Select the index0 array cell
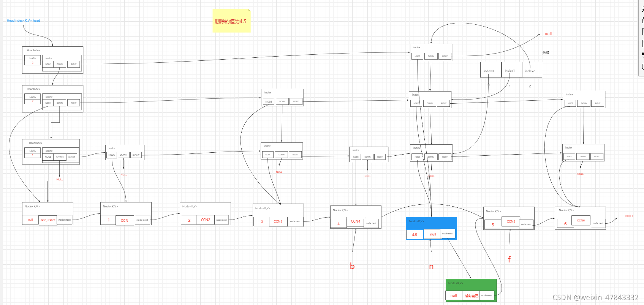 pos(491,70)
